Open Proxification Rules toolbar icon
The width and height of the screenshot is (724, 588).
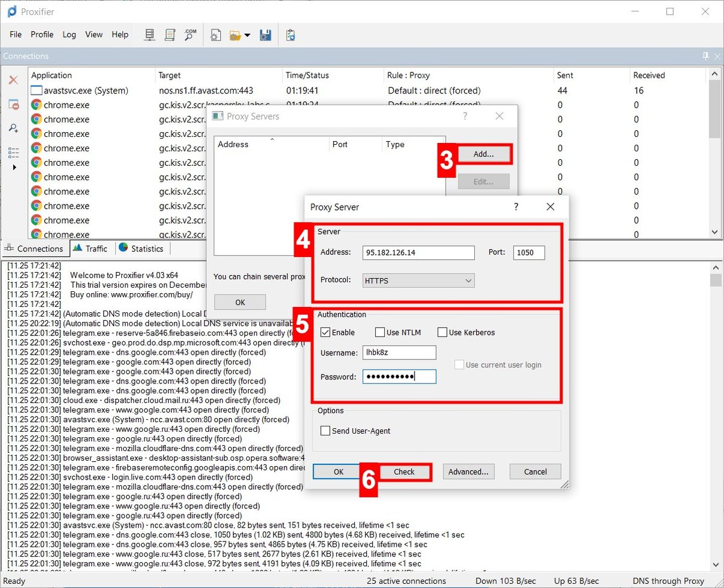170,35
